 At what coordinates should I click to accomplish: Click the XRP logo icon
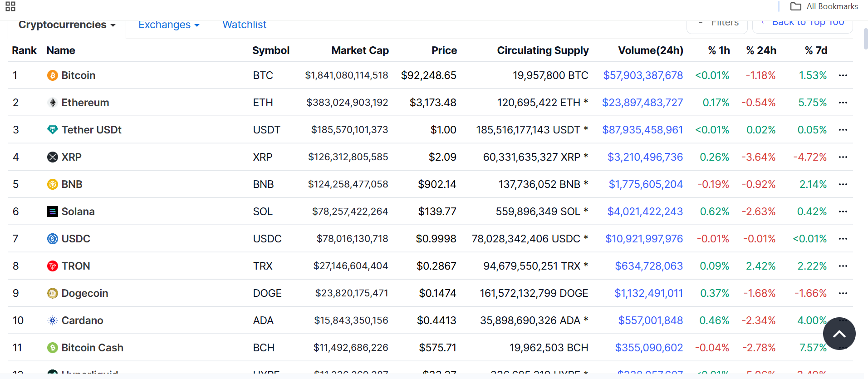pyautogui.click(x=53, y=157)
